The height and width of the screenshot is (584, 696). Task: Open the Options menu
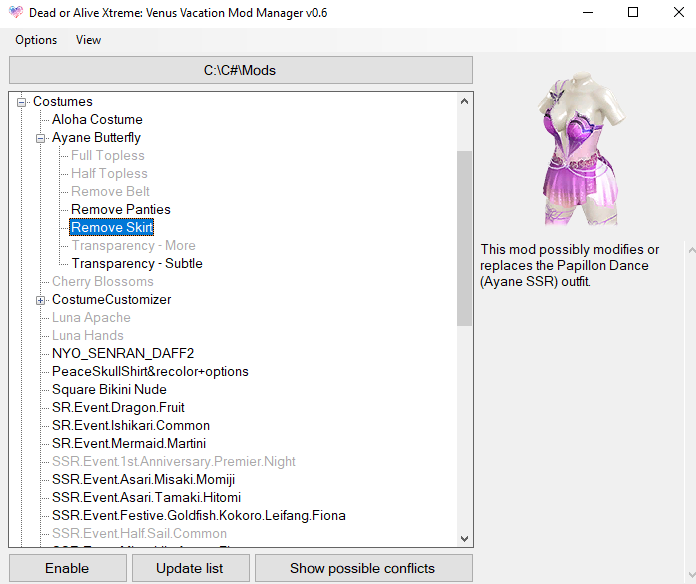36,40
